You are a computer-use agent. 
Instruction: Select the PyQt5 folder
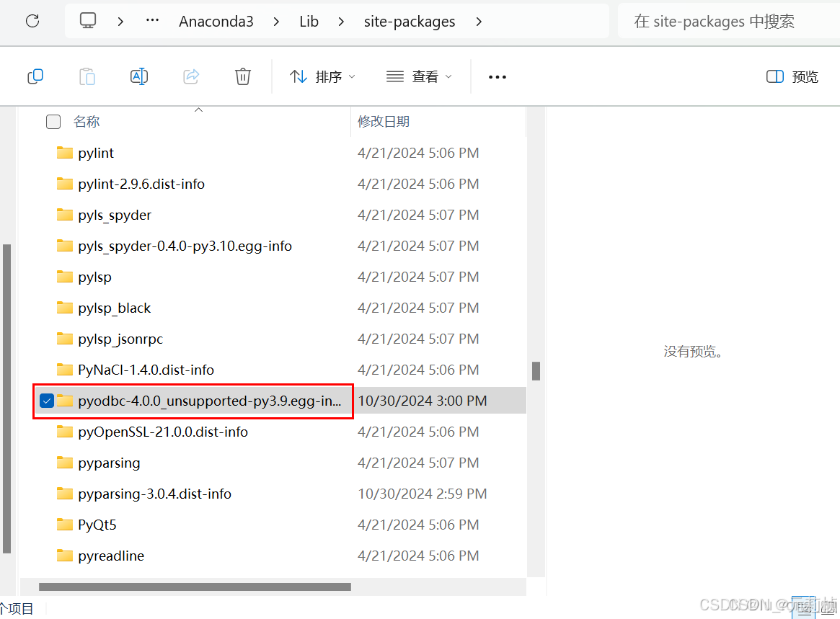pyautogui.click(x=97, y=525)
